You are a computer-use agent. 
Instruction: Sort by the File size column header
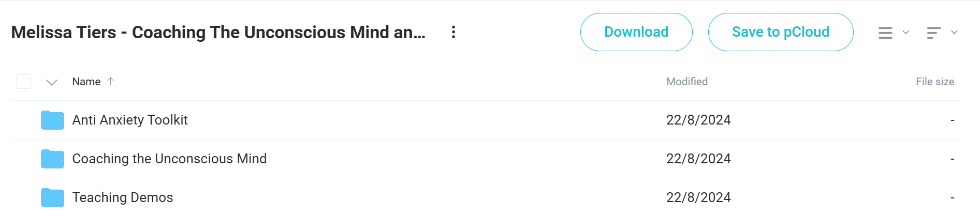[x=935, y=82]
